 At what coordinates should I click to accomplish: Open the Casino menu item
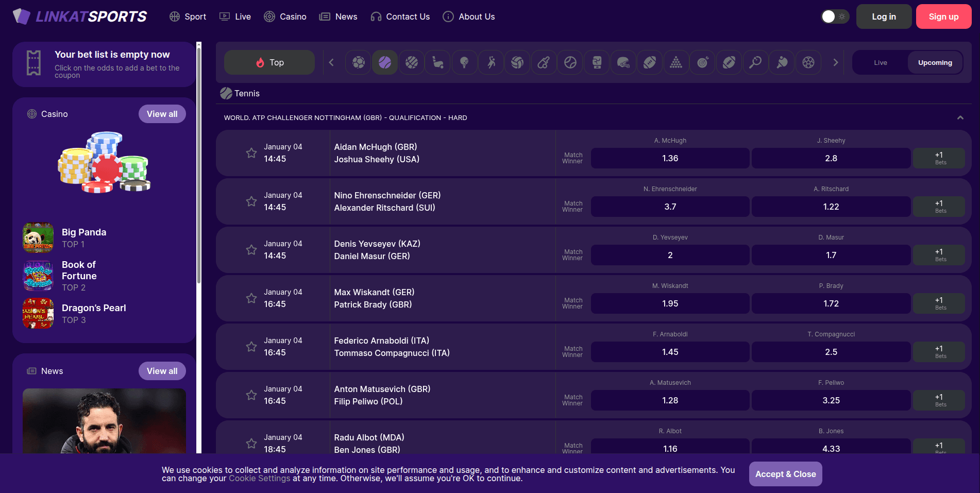point(285,16)
